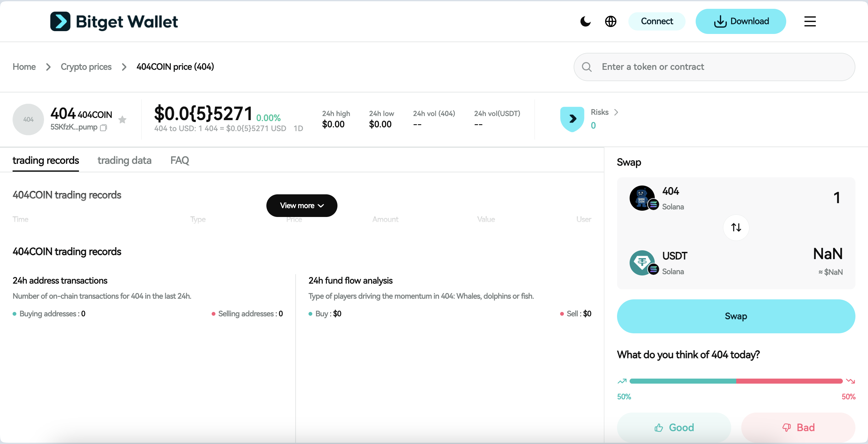
Task: Navigate to Crypto prices breadcrumb link
Action: click(x=86, y=67)
